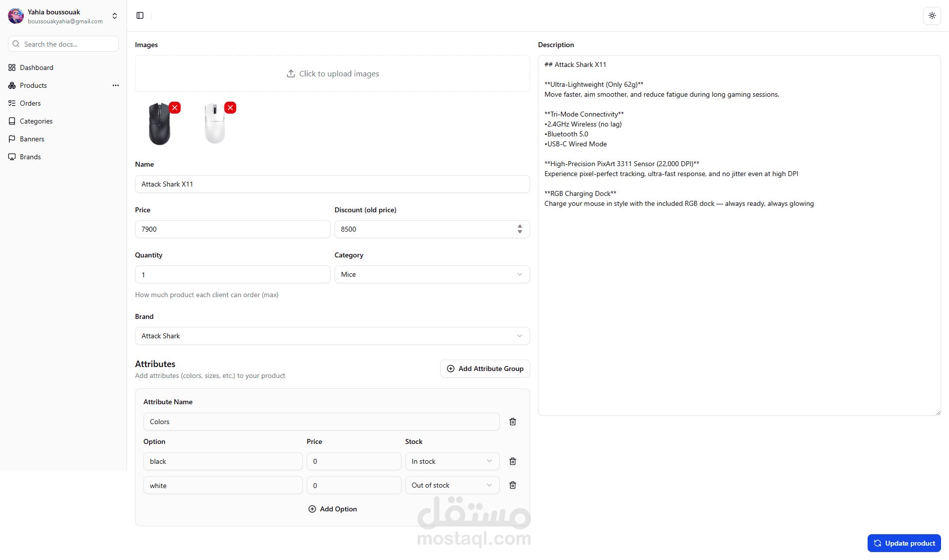Delete the black option row
The height and width of the screenshot is (560, 949).
[513, 461]
